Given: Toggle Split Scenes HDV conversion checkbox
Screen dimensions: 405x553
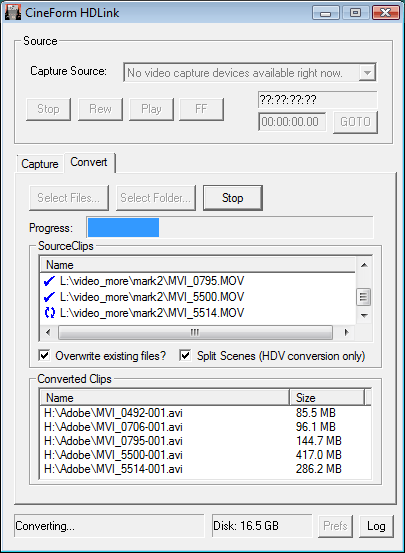Looking at the screenshot, I should (x=185, y=355).
